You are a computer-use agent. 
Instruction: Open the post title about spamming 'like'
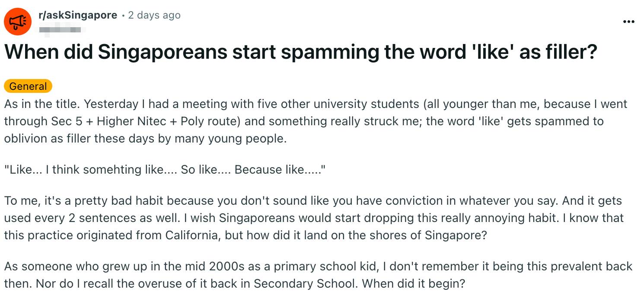tap(300, 52)
